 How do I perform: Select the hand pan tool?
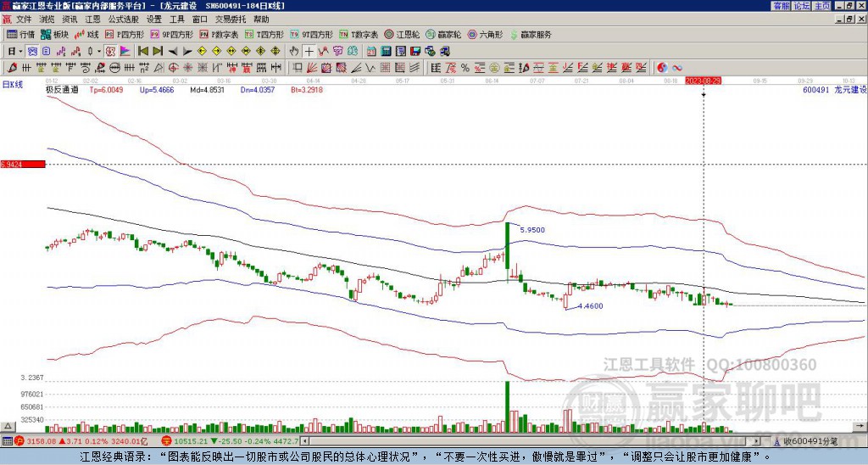(x=293, y=52)
